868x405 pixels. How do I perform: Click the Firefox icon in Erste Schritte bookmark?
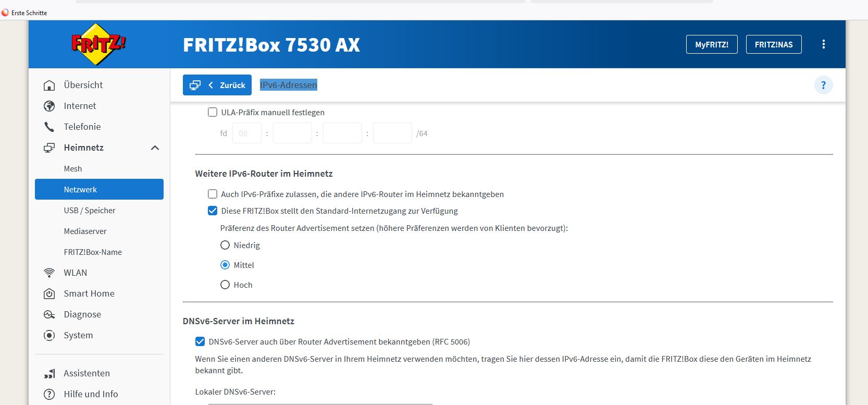pyautogui.click(x=5, y=13)
